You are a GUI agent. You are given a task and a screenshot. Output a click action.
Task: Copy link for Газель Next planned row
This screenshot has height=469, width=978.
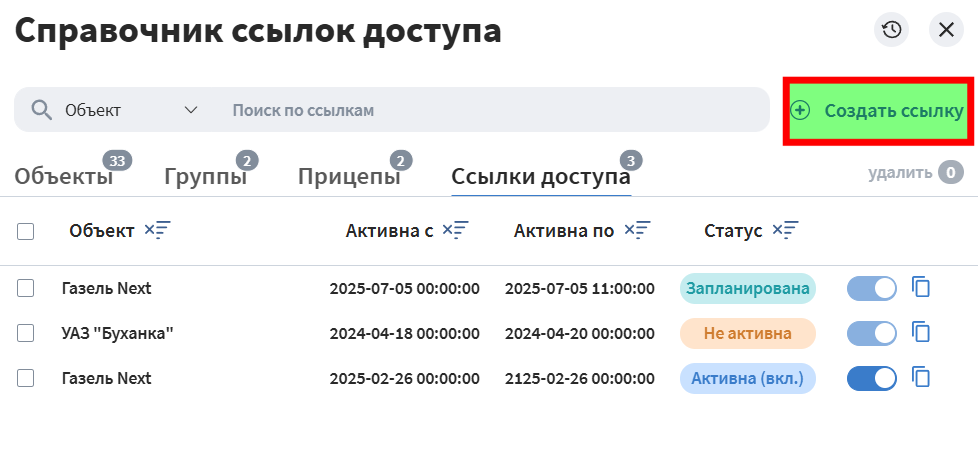(921, 288)
